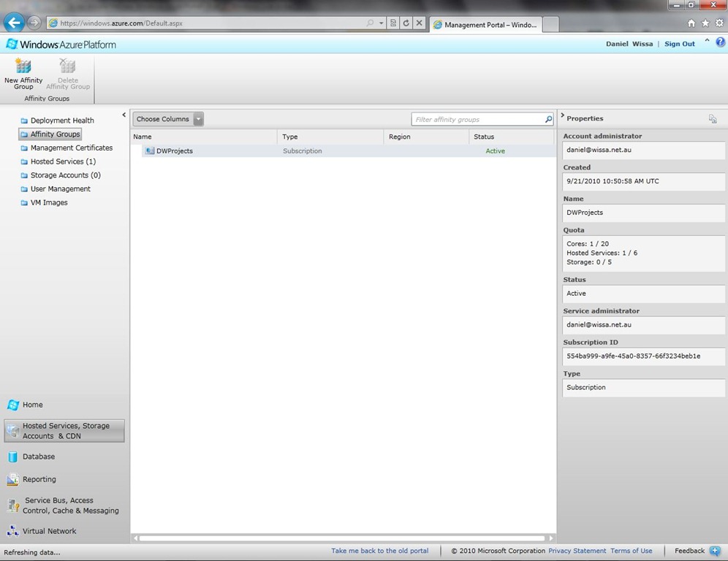Click the copy icon in Properties panel
The height and width of the screenshot is (561, 728).
coord(713,118)
